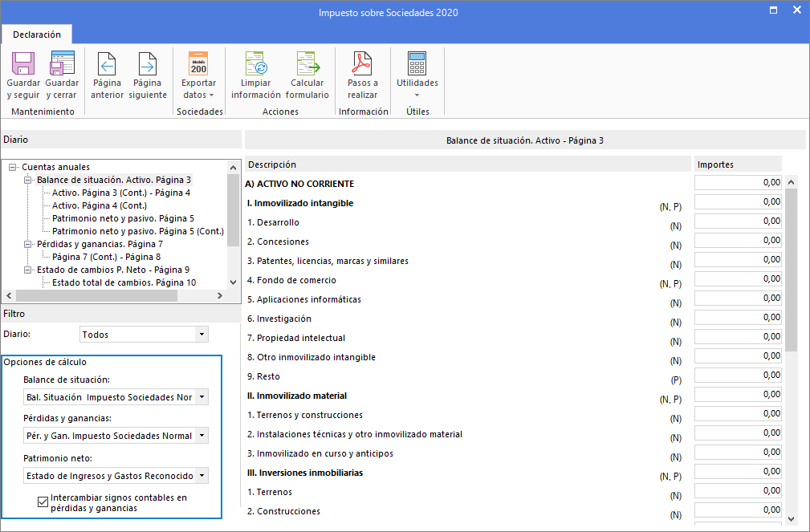
Task: Select Pérdidas y ganancias. Página 7 item
Action: coord(100,244)
